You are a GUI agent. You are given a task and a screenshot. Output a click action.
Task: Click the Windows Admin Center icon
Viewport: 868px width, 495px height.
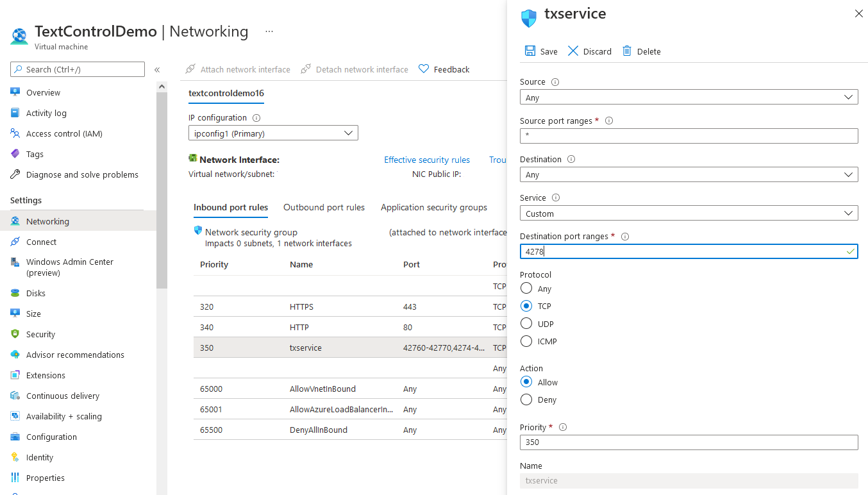(15, 262)
